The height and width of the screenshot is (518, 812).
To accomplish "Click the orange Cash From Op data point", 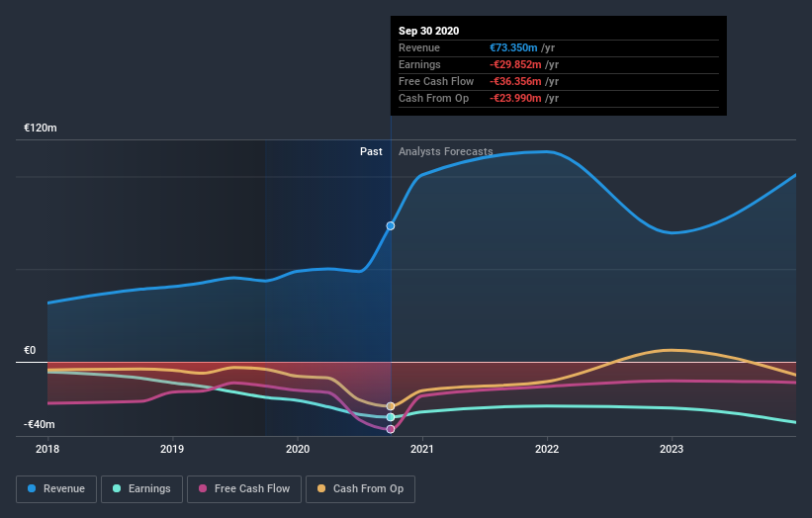I will pos(391,406).
